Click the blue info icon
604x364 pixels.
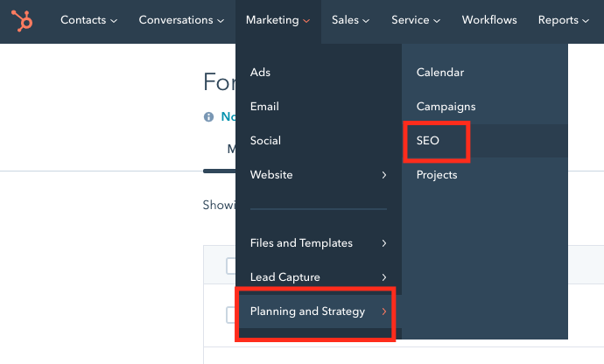tap(208, 116)
